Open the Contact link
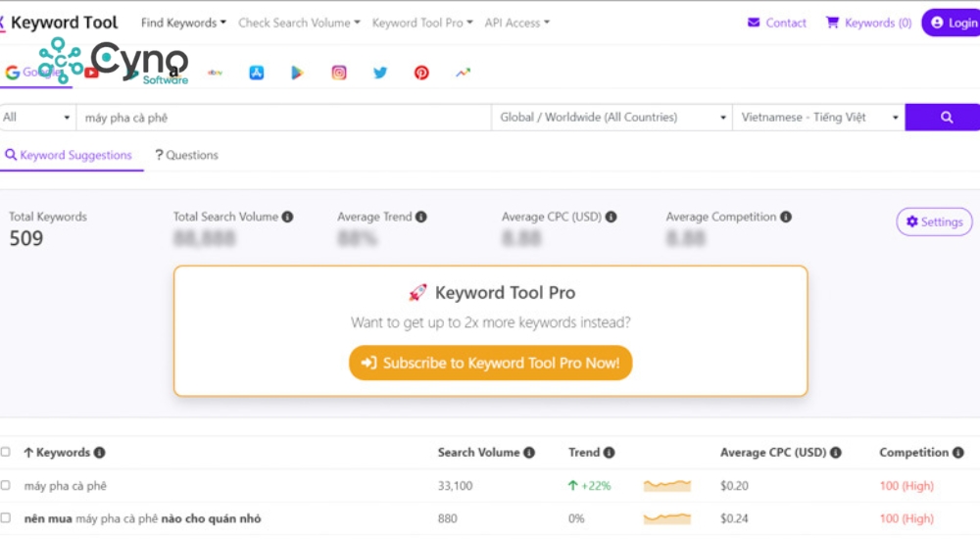The height and width of the screenshot is (539, 980). (777, 23)
